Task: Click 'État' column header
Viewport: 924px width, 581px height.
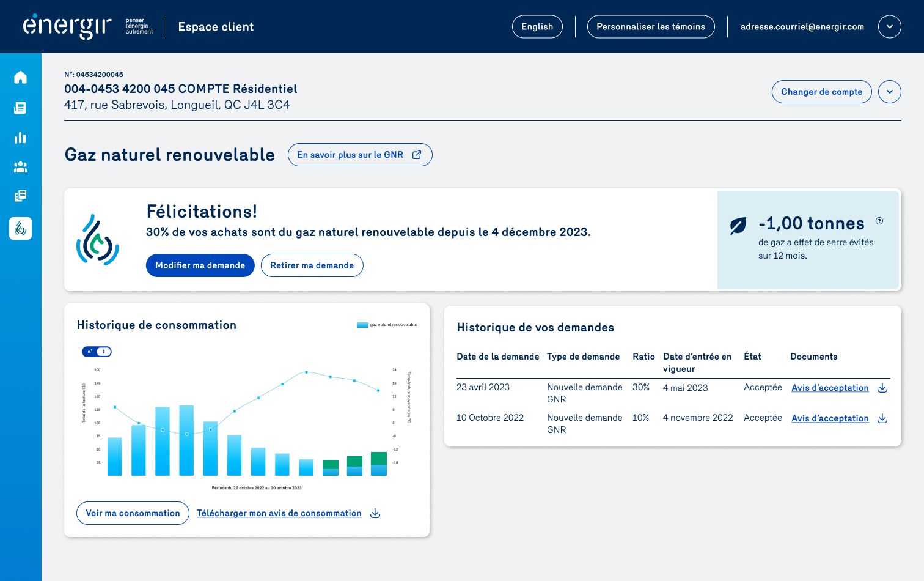Action: tap(752, 357)
